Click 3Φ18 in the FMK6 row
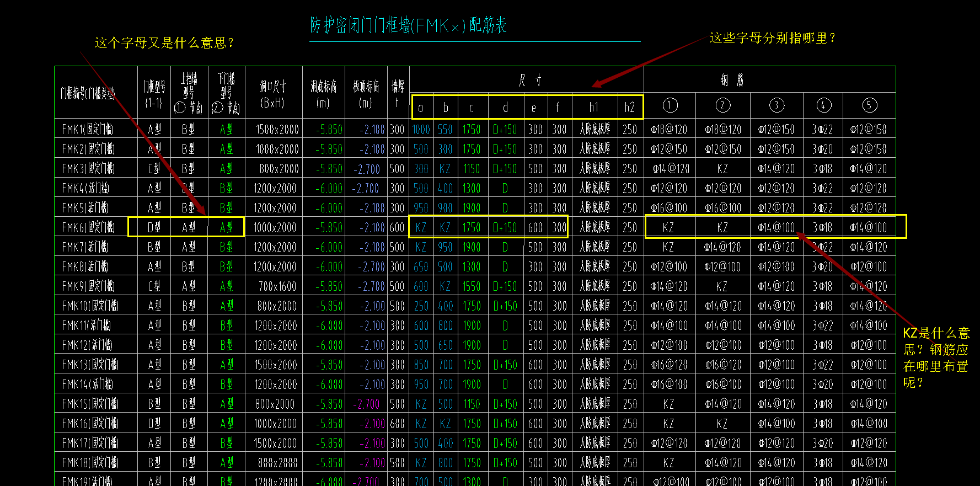 822,228
